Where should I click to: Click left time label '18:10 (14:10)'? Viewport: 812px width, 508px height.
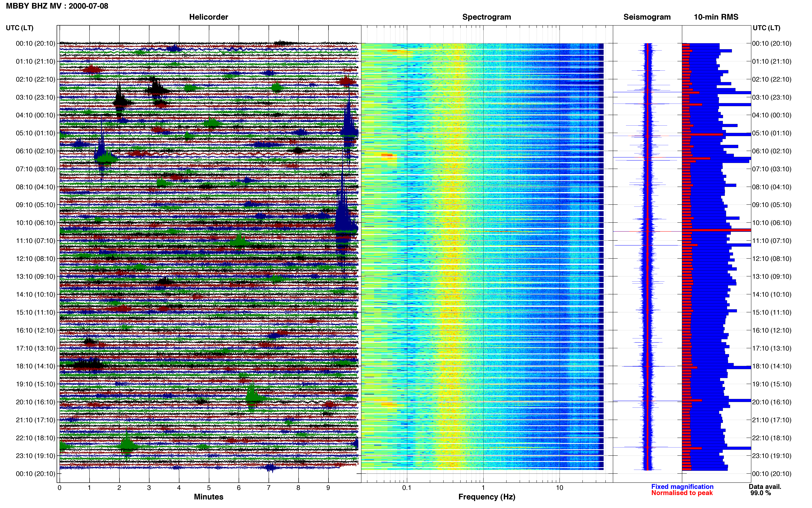36,366
